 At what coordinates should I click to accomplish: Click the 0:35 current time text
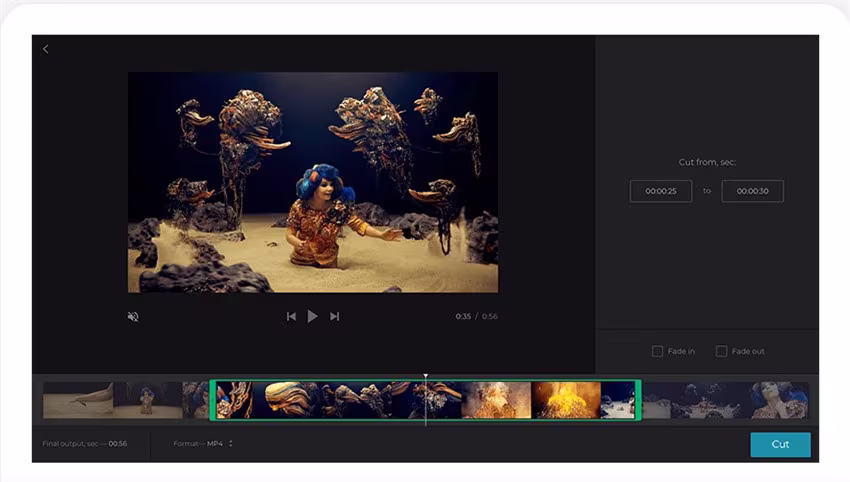pyautogui.click(x=463, y=316)
